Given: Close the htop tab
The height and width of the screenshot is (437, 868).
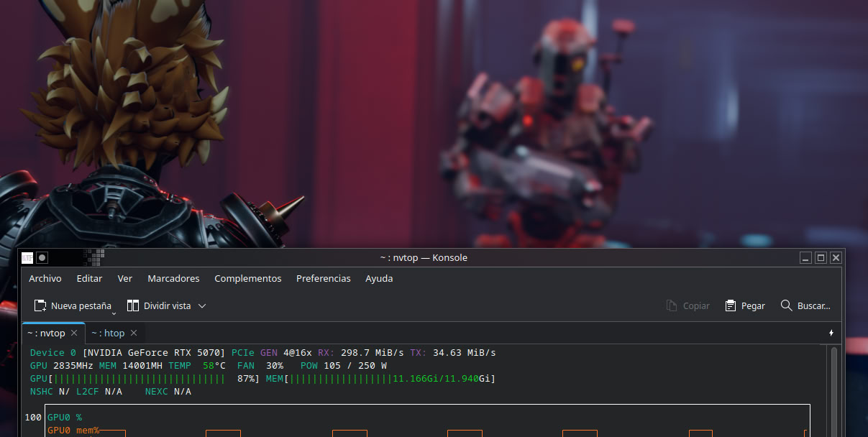Looking at the screenshot, I should [x=134, y=333].
